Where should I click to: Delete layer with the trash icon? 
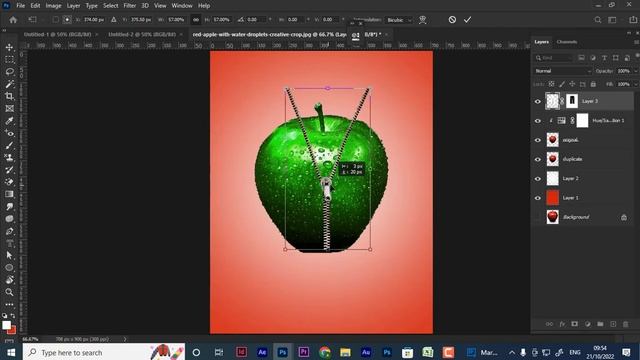point(626,324)
